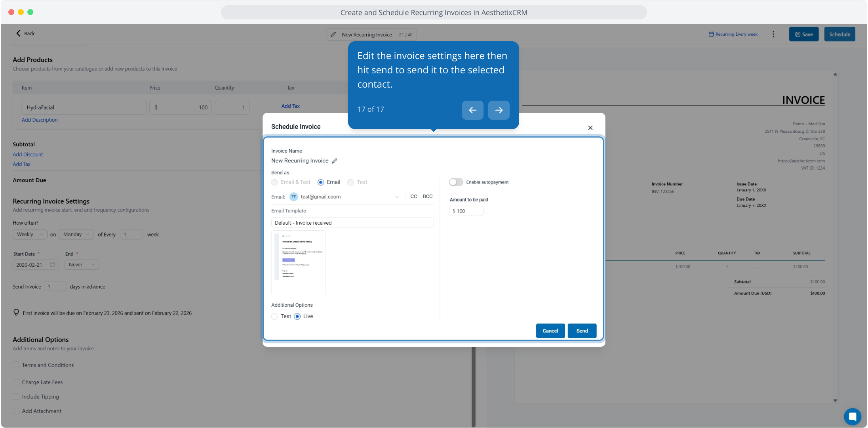The image size is (868, 428).
Task: Click the Back arrow icon
Action: tap(18, 33)
